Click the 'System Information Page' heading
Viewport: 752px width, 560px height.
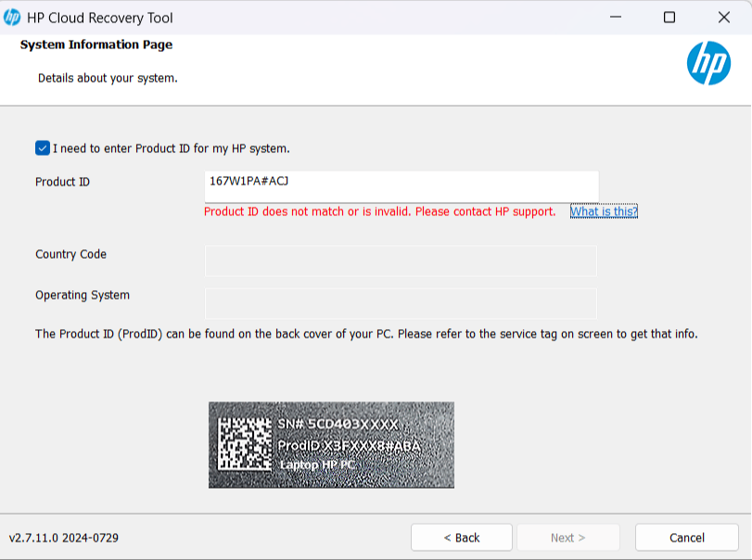96,45
